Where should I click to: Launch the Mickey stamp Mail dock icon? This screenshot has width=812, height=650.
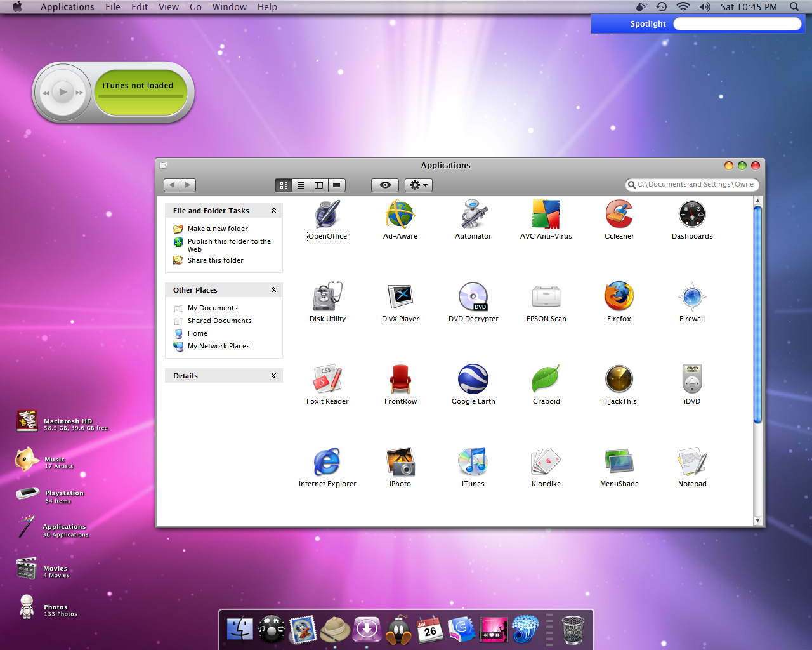(x=303, y=630)
